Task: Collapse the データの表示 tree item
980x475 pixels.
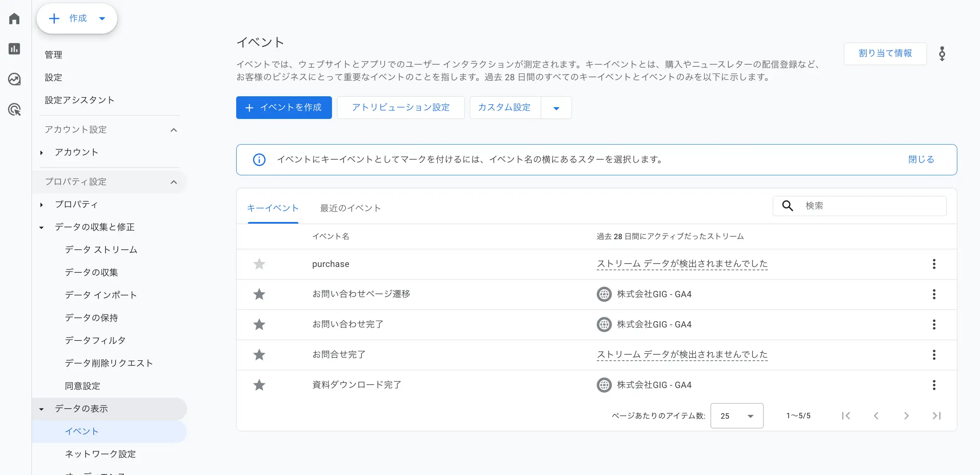Action: click(x=41, y=409)
